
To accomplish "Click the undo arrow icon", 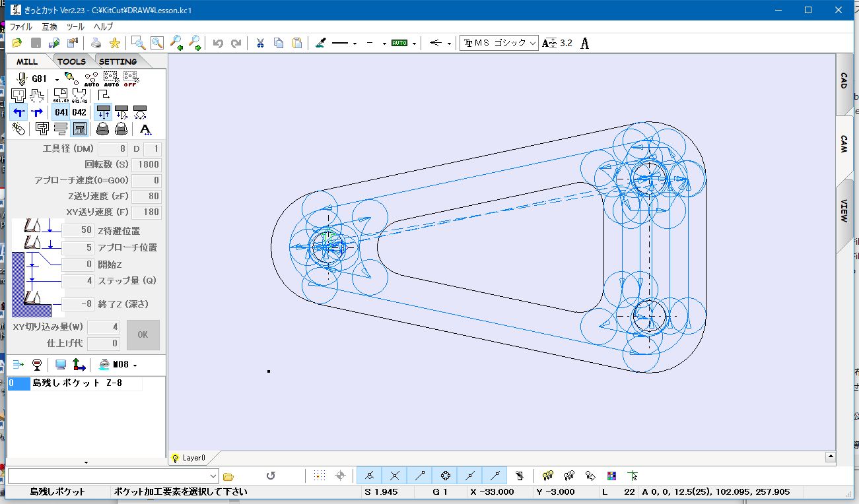I will point(218,43).
